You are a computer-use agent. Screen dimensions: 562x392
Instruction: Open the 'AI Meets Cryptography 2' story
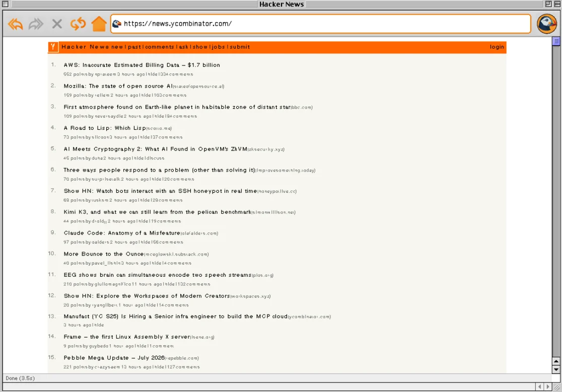click(156, 149)
